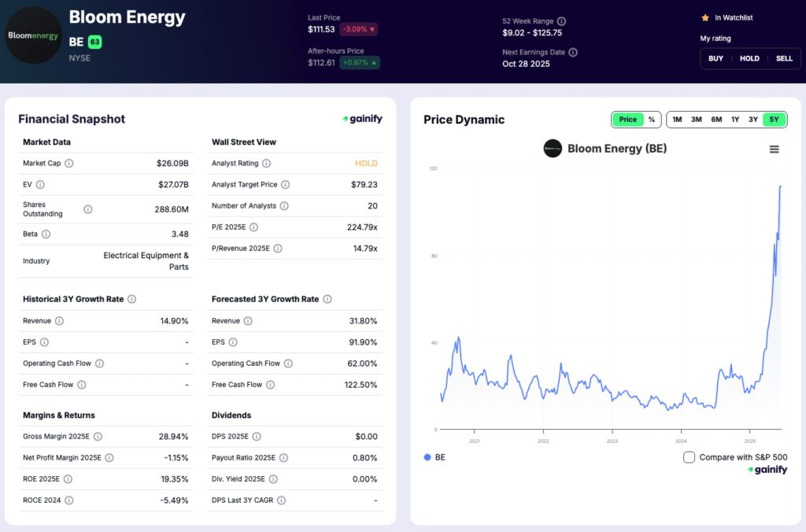Click the Bloom Energy company logo
806x532 pixels.
[x=33, y=37]
